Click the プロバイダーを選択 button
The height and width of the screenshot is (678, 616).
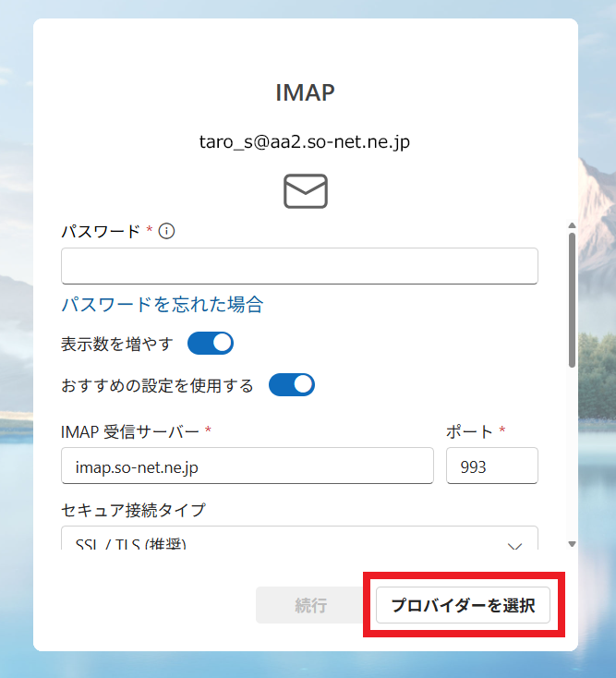coord(463,606)
